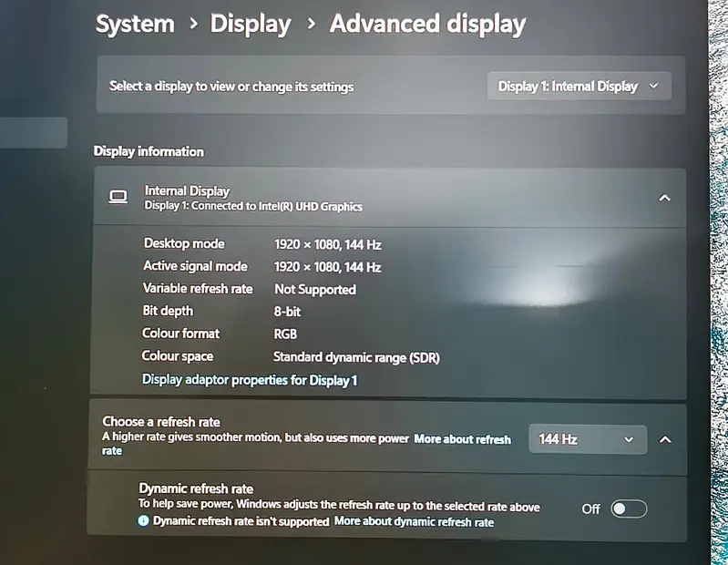Collapse the Internal Display information section

664,198
